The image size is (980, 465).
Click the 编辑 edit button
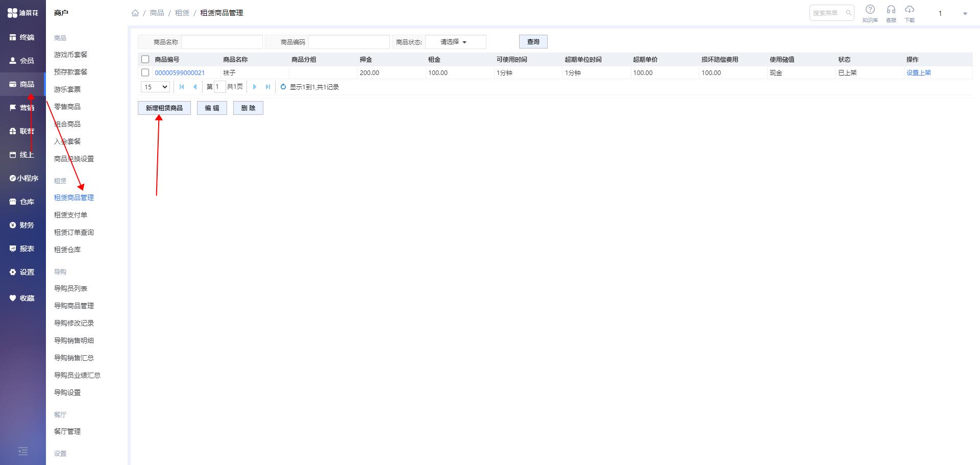click(x=212, y=108)
